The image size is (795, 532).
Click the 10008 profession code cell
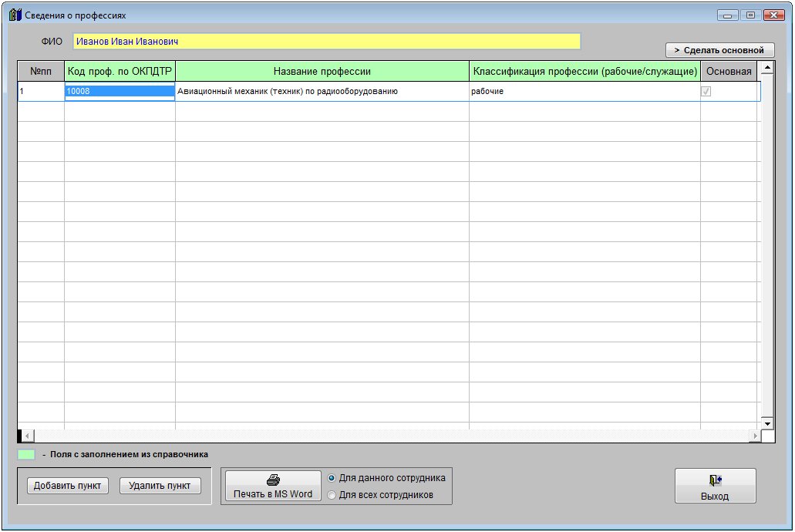pyautogui.click(x=120, y=91)
